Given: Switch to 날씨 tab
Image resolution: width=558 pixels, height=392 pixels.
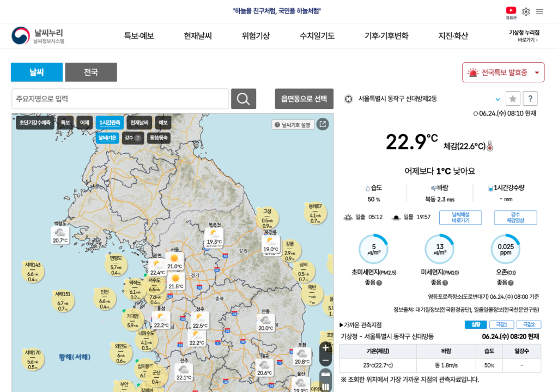Looking at the screenshot, I should [x=37, y=73].
